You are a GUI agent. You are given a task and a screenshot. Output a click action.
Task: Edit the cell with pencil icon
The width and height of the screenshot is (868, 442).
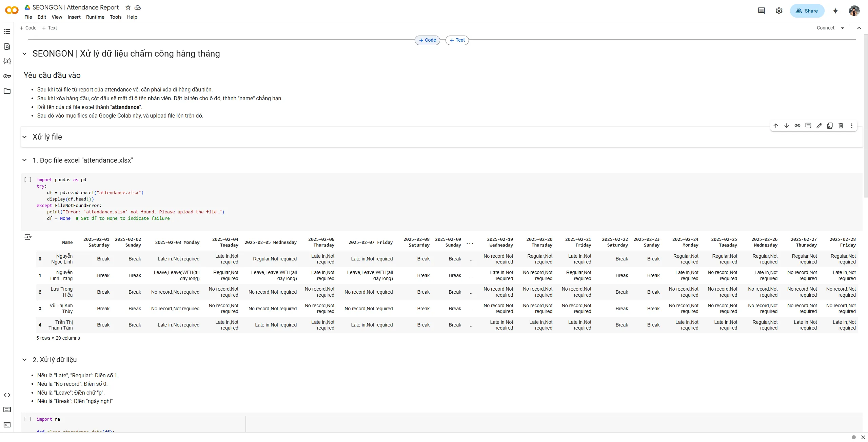point(819,126)
